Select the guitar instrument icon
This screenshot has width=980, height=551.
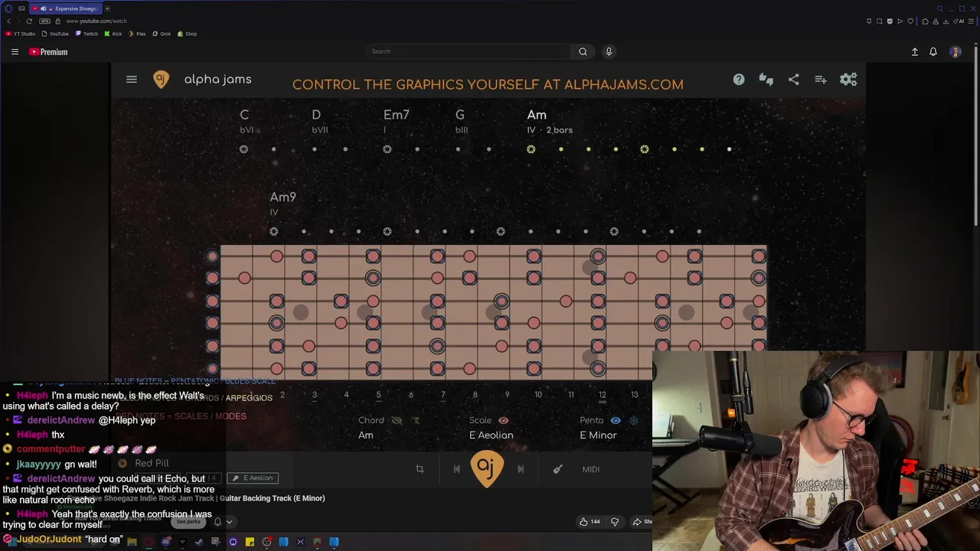[x=557, y=469]
